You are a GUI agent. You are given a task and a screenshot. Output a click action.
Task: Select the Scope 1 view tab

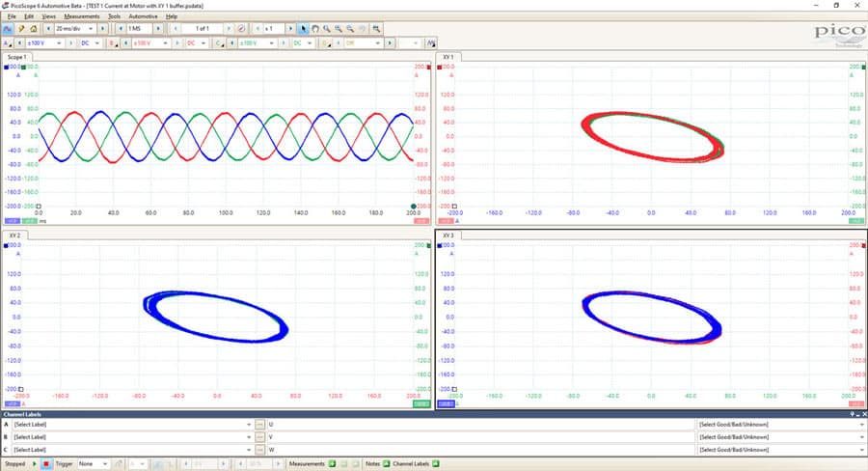[x=16, y=57]
